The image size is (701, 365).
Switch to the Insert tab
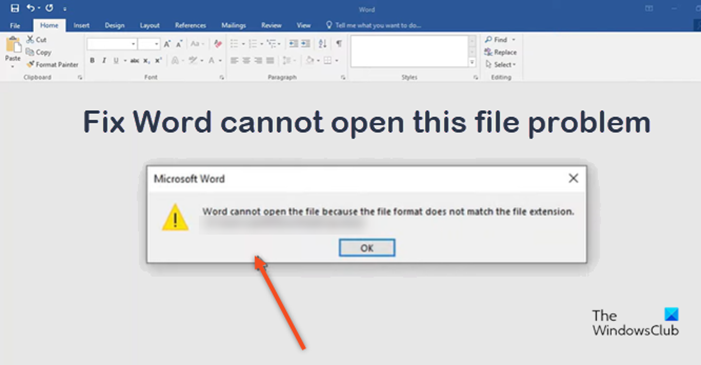pyautogui.click(x=81, y=25)
